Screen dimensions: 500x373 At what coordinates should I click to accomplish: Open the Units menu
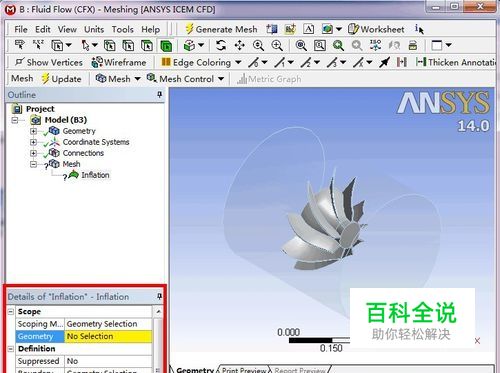click(x=94, y=29)
